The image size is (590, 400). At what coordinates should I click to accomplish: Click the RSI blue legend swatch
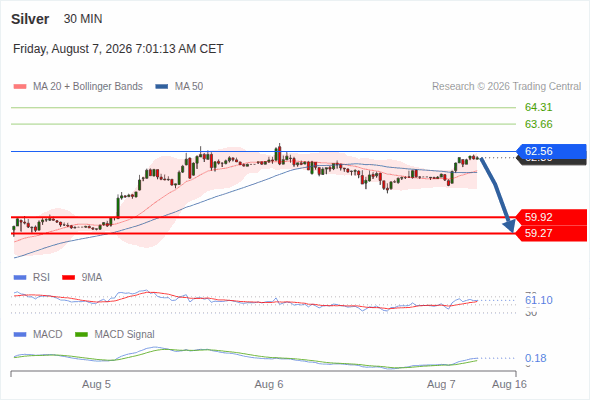pyautogui.click(x=20, y=278)
